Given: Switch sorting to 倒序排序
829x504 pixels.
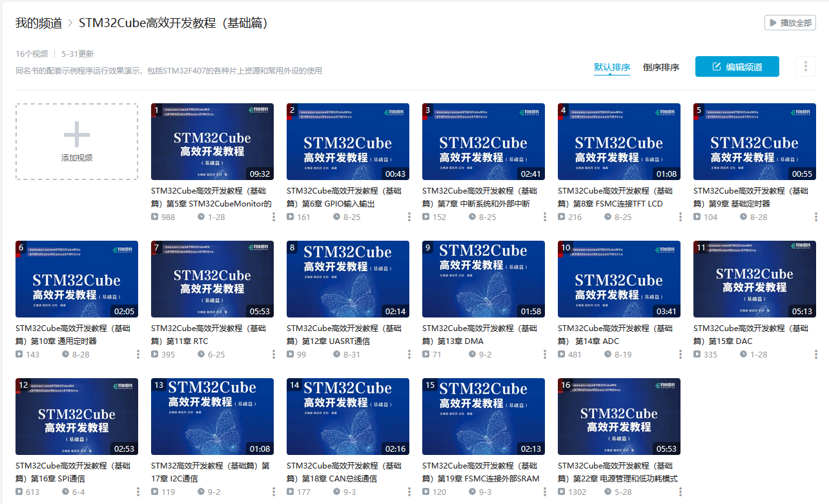Looking at the screenshot, I should (660, 66).
